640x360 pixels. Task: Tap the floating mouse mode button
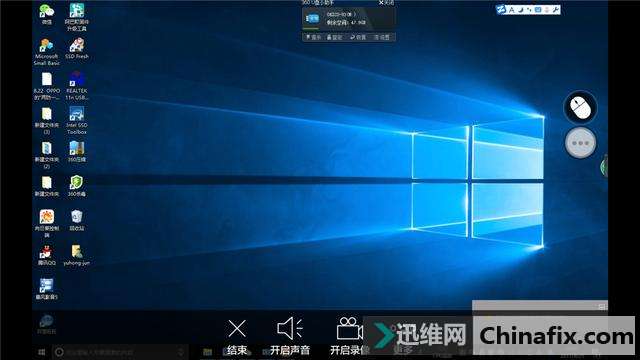coord(580,107)
